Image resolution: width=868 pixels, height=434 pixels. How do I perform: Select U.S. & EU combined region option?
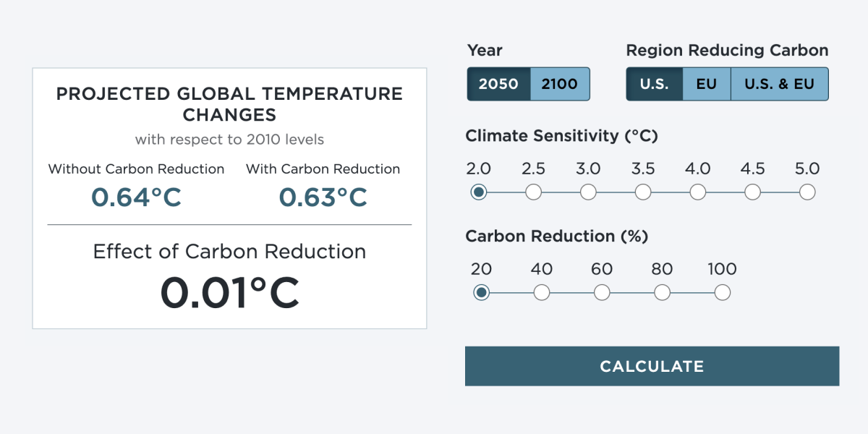780,84
